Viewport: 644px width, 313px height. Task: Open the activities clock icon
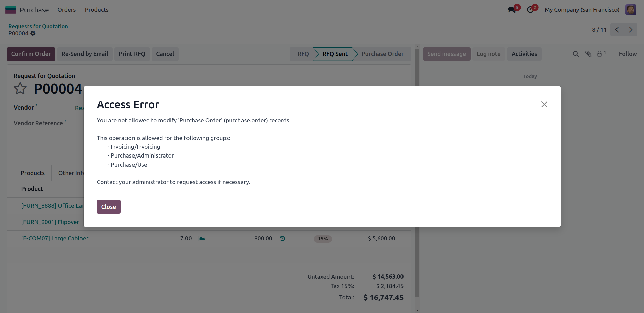[x=530, y=10]
